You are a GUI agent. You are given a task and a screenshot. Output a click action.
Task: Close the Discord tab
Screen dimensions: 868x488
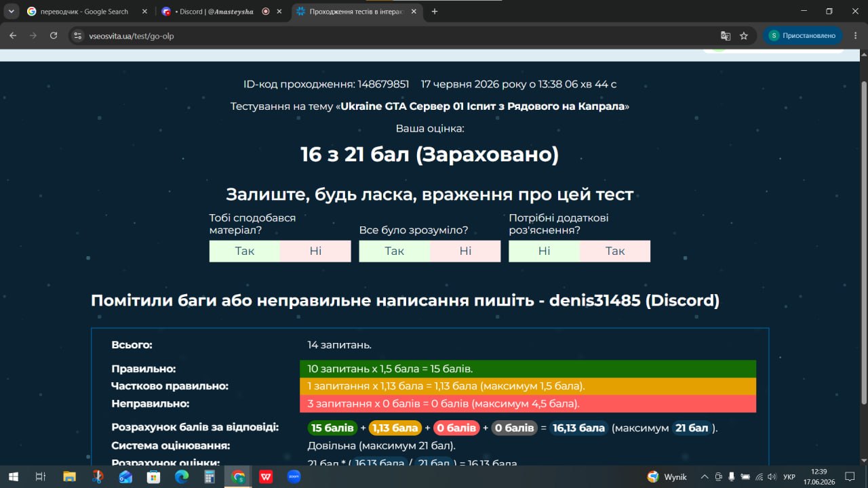coord(279,12)
